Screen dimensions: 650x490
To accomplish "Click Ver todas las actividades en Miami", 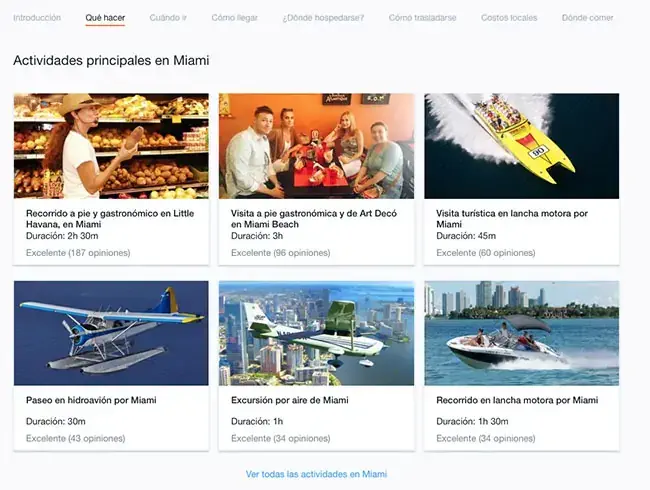I will pos(316,474).
